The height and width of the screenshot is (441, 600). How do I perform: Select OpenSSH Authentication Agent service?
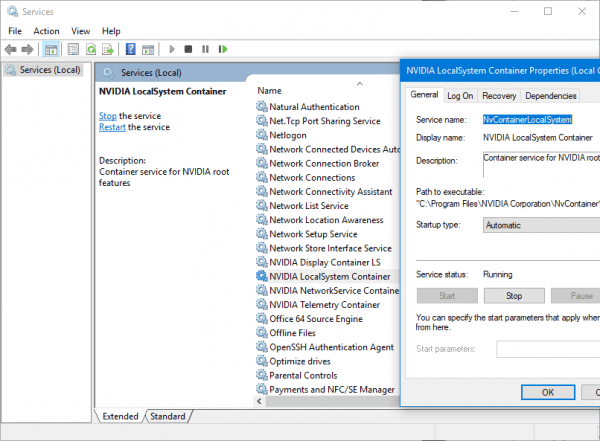click(331, 347)
